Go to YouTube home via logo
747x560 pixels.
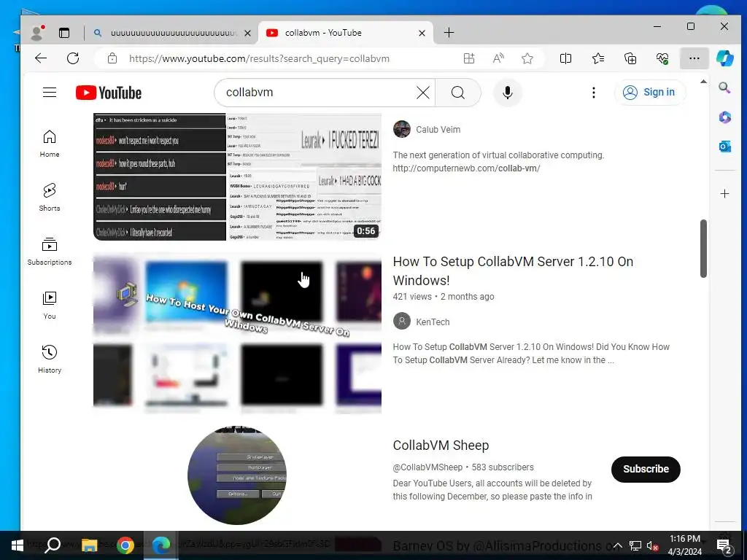click(109, 93)
